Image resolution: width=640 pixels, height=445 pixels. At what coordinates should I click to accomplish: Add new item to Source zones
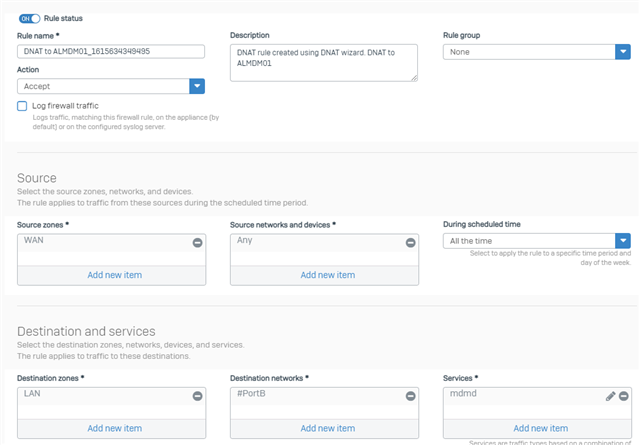pos(115,275)
